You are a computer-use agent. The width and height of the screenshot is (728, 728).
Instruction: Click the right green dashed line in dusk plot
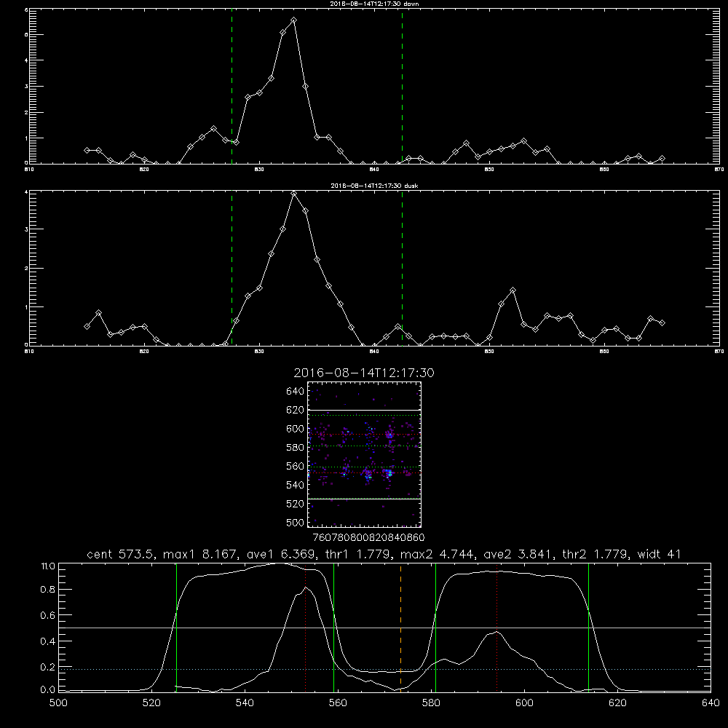tap(402, 268)
